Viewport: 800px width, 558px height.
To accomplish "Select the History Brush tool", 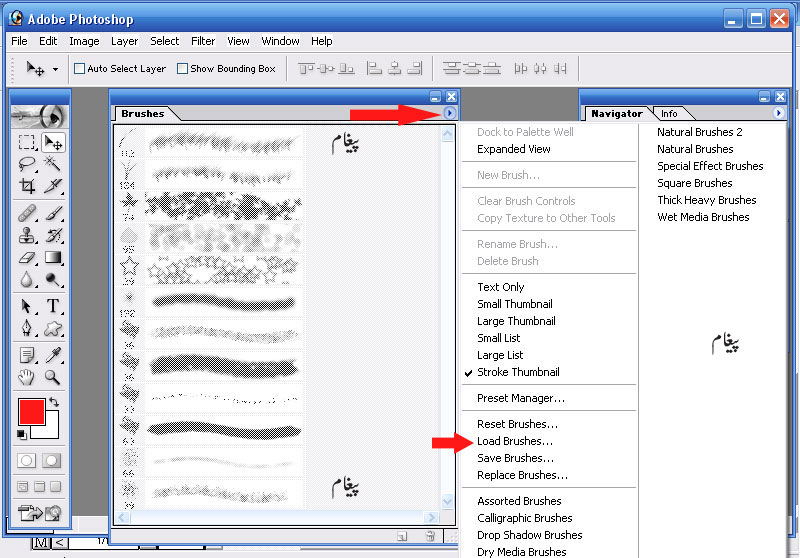I will click(53, 235).
